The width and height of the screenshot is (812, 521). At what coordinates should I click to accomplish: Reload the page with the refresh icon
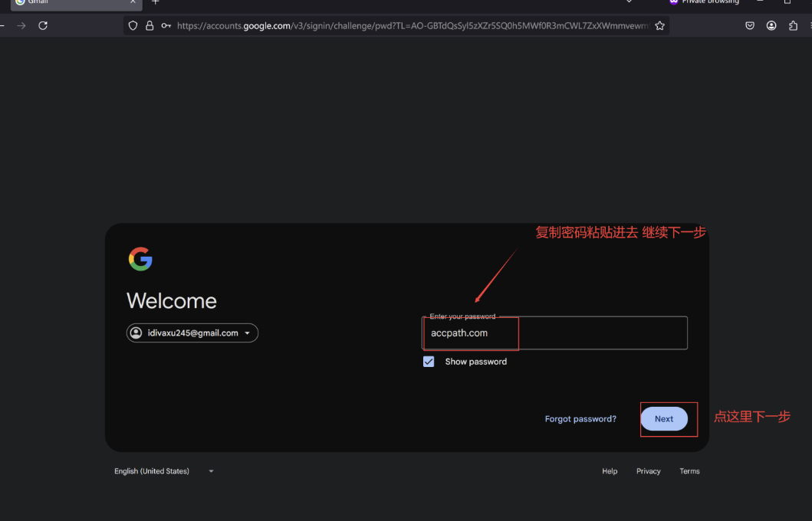pos(43,25)
